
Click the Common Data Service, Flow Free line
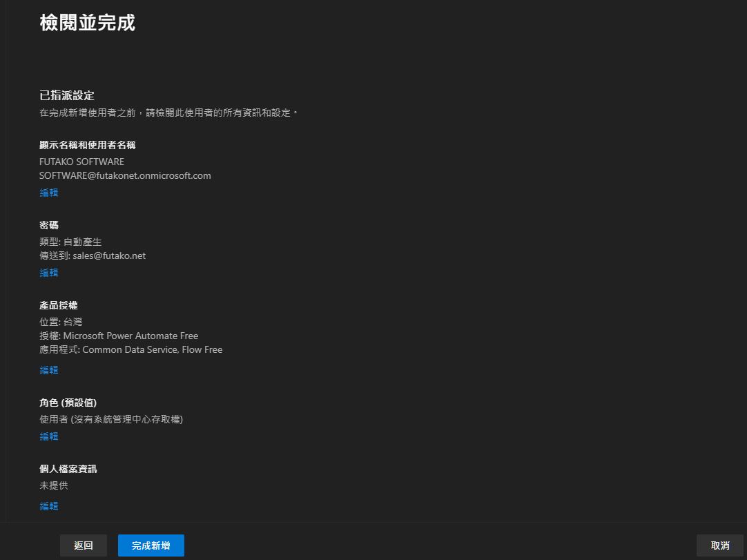(x=131, y=349)
